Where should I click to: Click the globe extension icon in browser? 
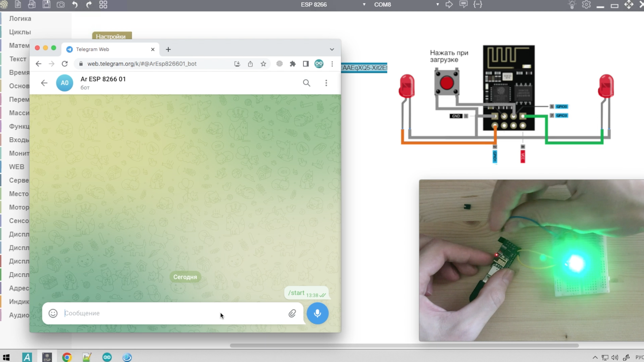pyautogui.click(x=280, y=64)
